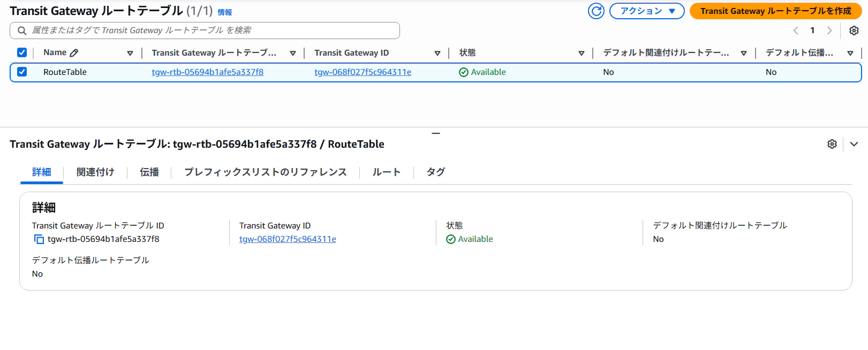Click Transit Gateway ルートテーブルを作成 button
Viewport: 868px width, 350px height.
(x=776, y=11)
